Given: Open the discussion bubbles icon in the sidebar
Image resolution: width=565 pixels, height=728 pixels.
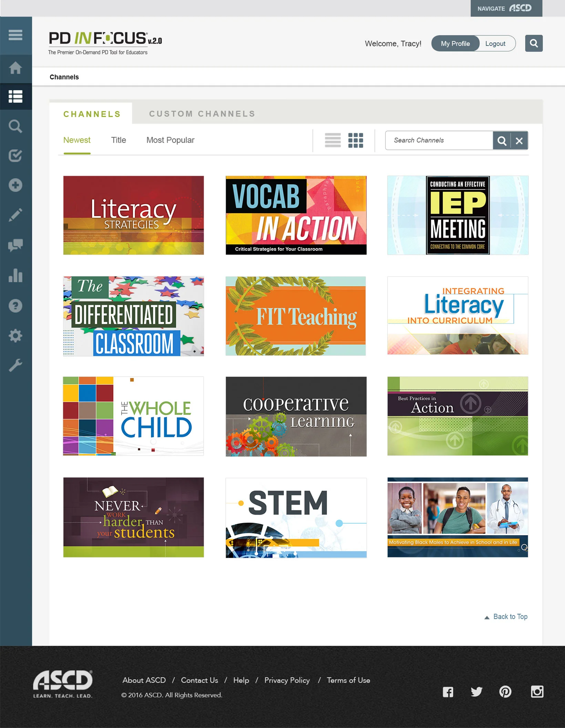Looking at the screenshot, I should pos(16,245).
